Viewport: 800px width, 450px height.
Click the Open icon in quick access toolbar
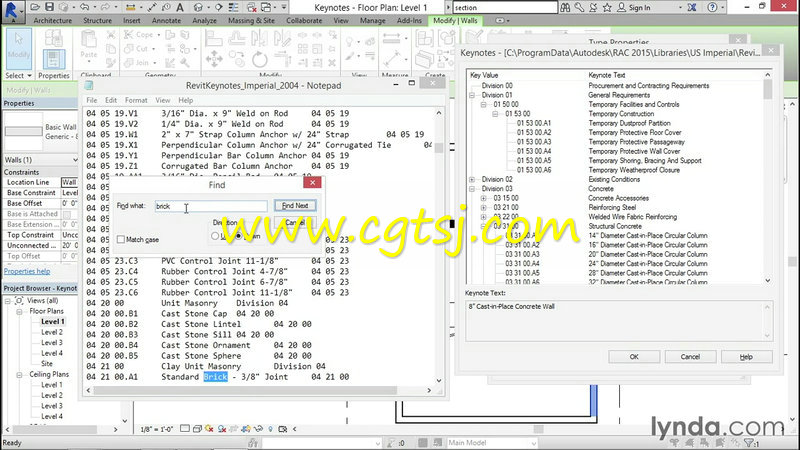[x=35, y=7]
